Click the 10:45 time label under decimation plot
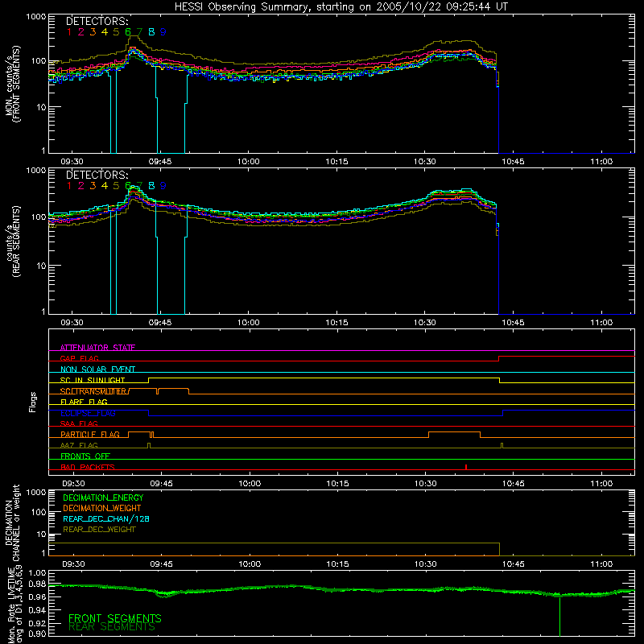 514,564
